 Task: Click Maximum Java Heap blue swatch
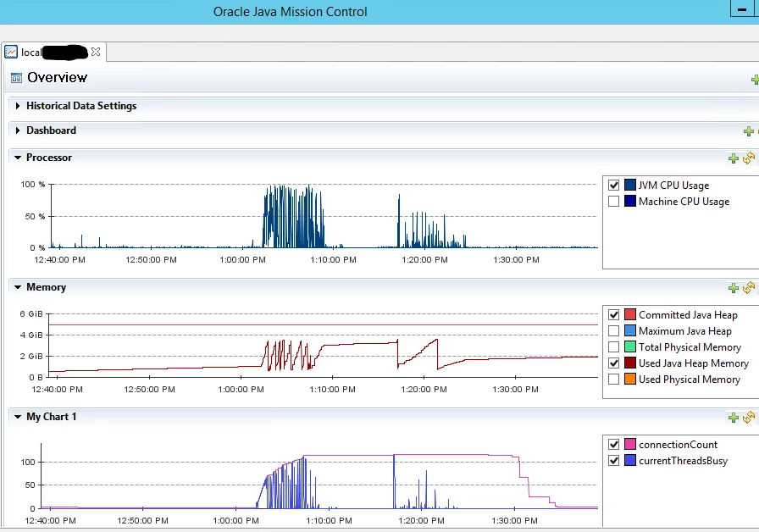click(x=629, y=330)
